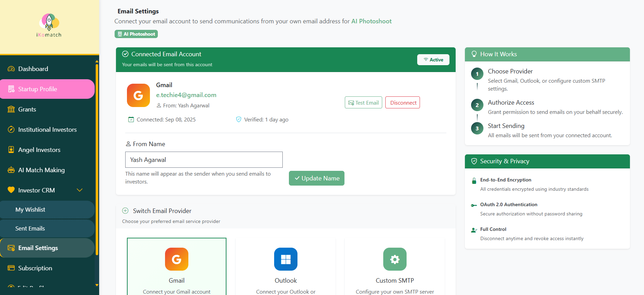The width and height of the screenshot is (644, 295).
Task: Click the sidebar scroll up arrow
Action: click(97, 61)
